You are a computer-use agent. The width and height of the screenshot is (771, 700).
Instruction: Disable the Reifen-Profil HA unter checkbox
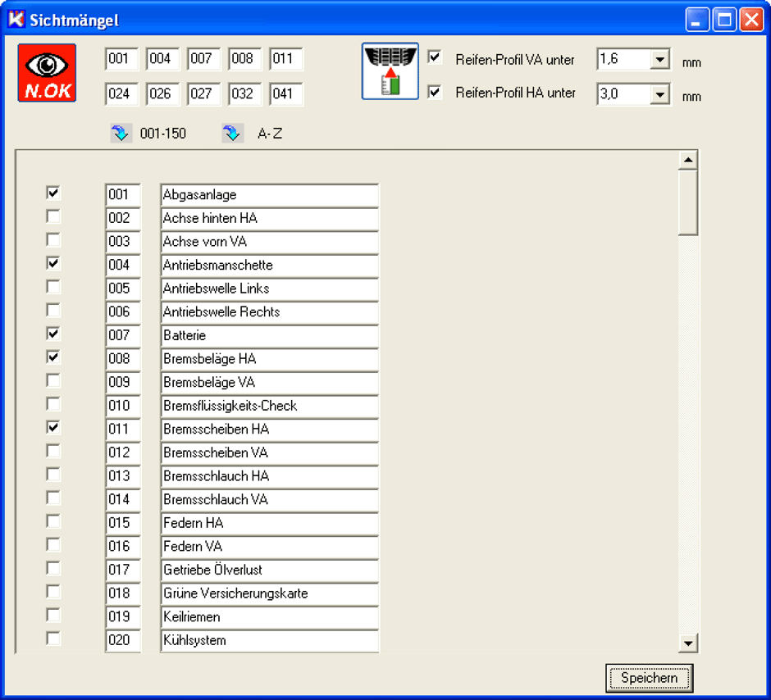[x=436, y=93]
